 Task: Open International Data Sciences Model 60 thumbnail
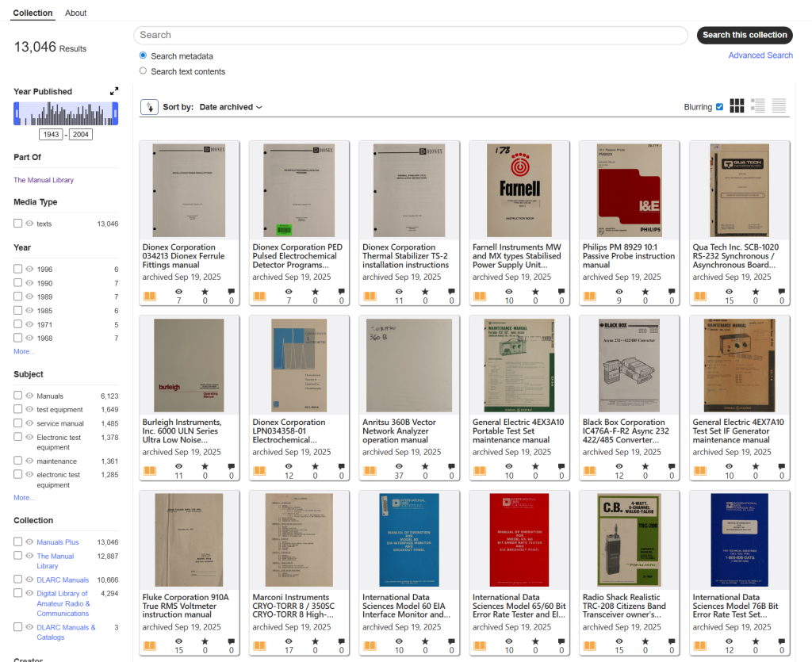(409, 540)
